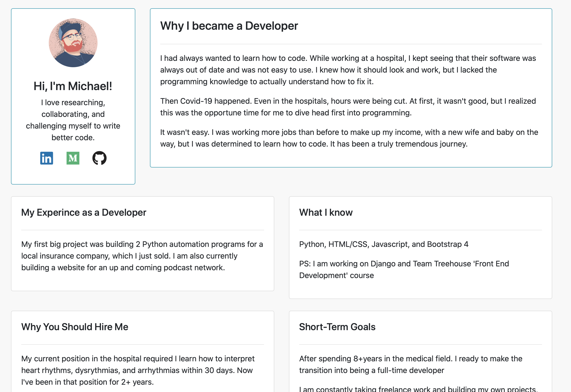Click Michael's circular avatar picture

73,43
